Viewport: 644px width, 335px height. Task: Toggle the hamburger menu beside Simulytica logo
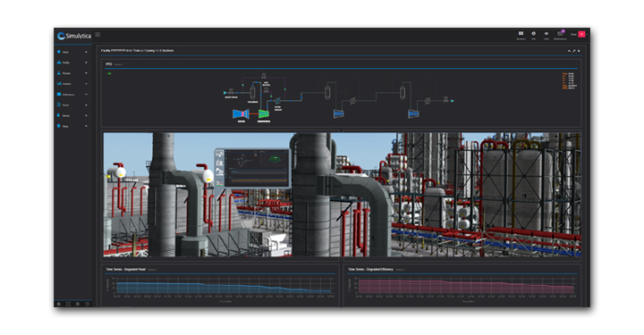(x=97, y=35)
